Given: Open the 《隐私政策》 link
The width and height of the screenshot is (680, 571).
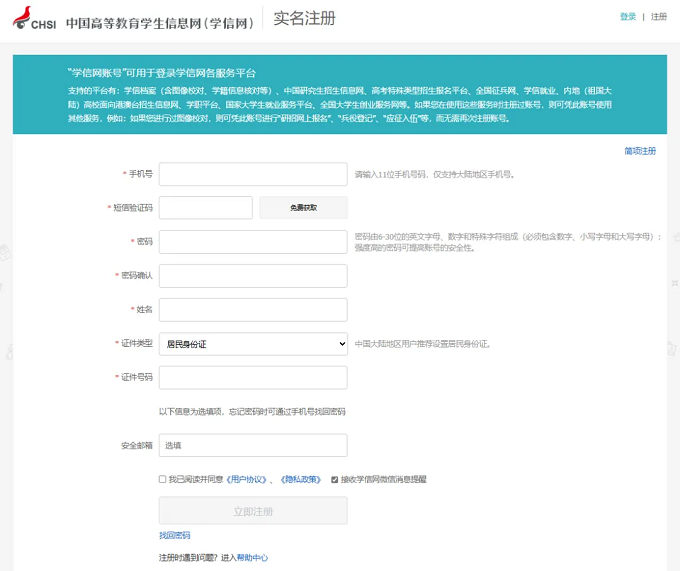Looking at the screenshot, I should (301, 479).
